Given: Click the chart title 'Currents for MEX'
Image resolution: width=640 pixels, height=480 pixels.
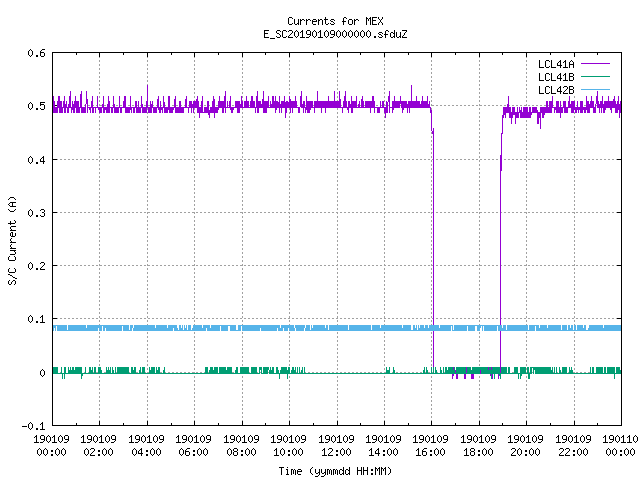Looking at the screenshot, I should tap(335, 21).
